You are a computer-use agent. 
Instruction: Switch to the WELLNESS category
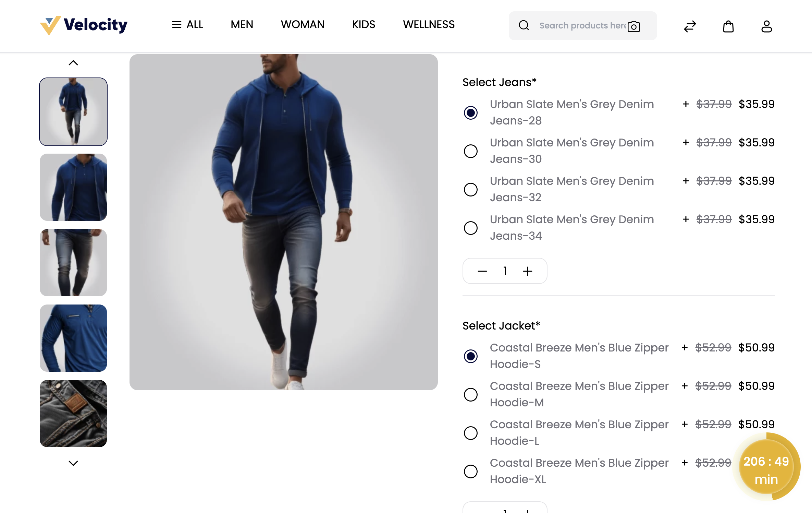429,24
